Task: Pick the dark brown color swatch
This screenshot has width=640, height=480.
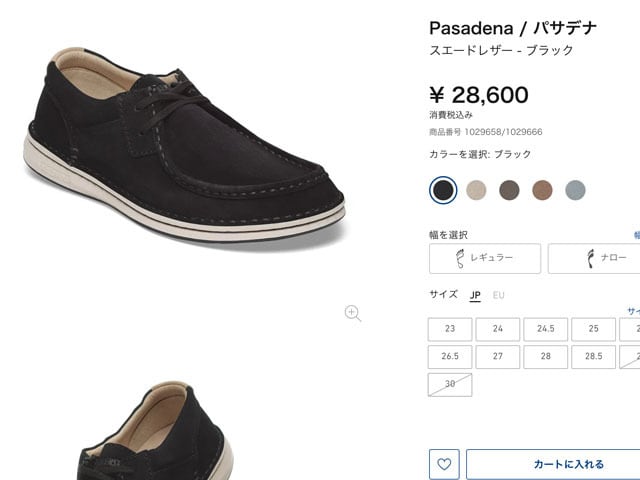Action: 509,190
